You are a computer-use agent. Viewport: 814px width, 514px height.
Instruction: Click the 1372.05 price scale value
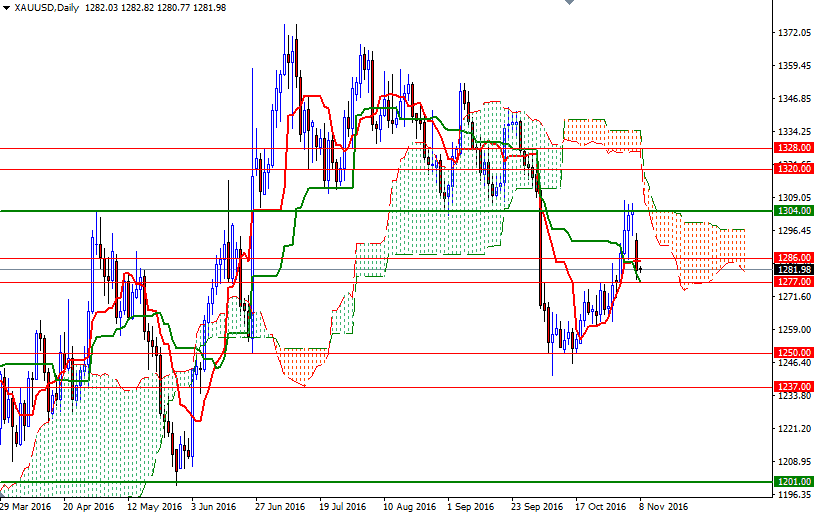(x=794, y=33)
